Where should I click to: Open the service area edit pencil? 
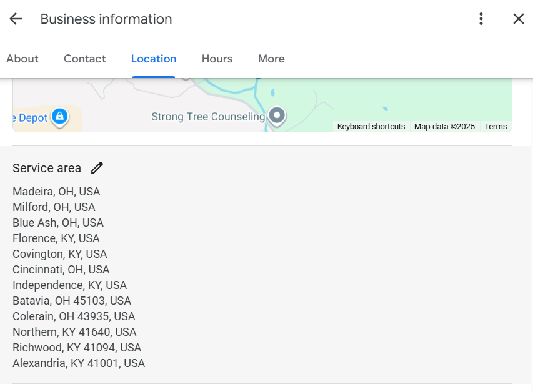pos(97,167)
